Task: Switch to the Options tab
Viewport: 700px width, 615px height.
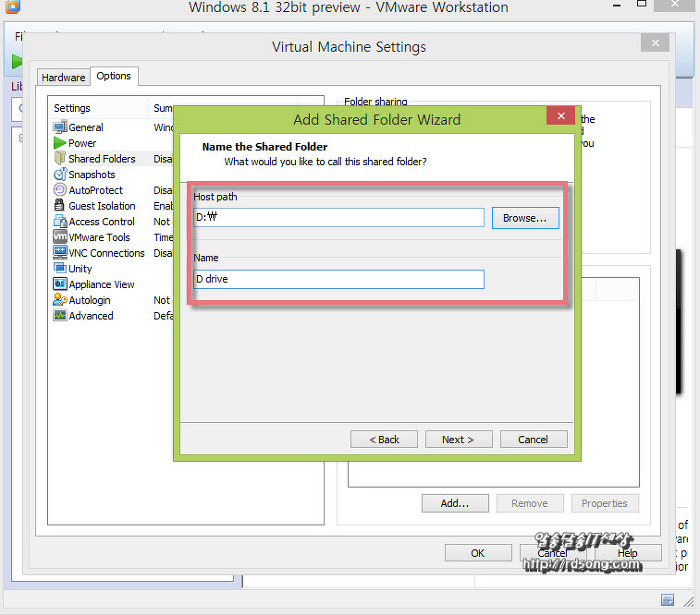Action: (114, 76)
